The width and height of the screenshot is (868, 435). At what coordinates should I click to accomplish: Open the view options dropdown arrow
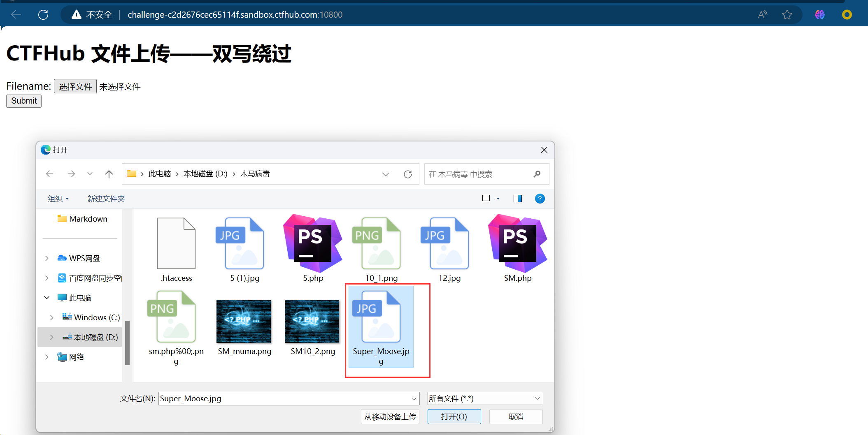coord(498,199)
